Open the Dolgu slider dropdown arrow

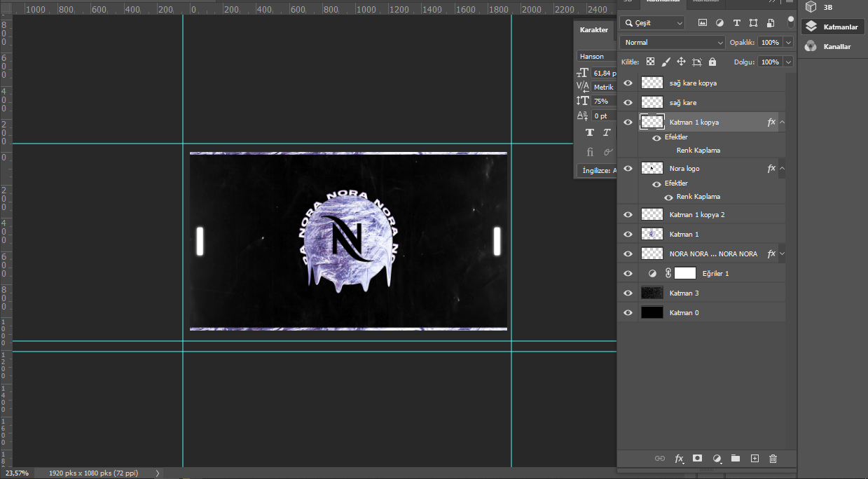click(789, 62)
